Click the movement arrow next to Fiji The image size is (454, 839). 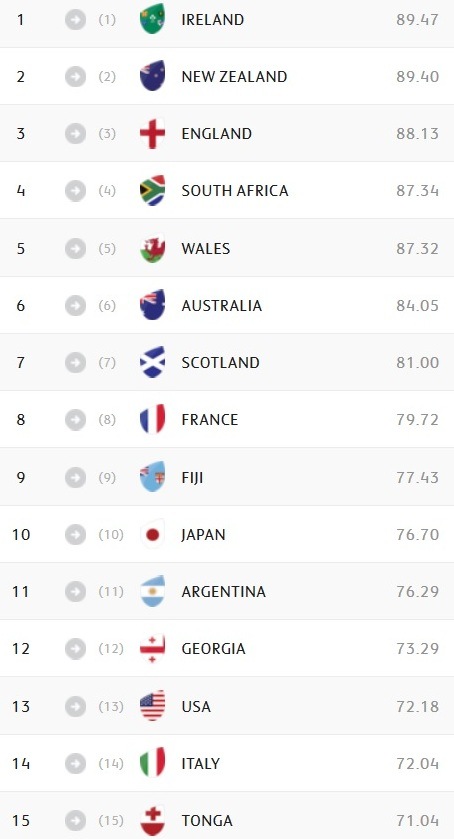(75, 477)
